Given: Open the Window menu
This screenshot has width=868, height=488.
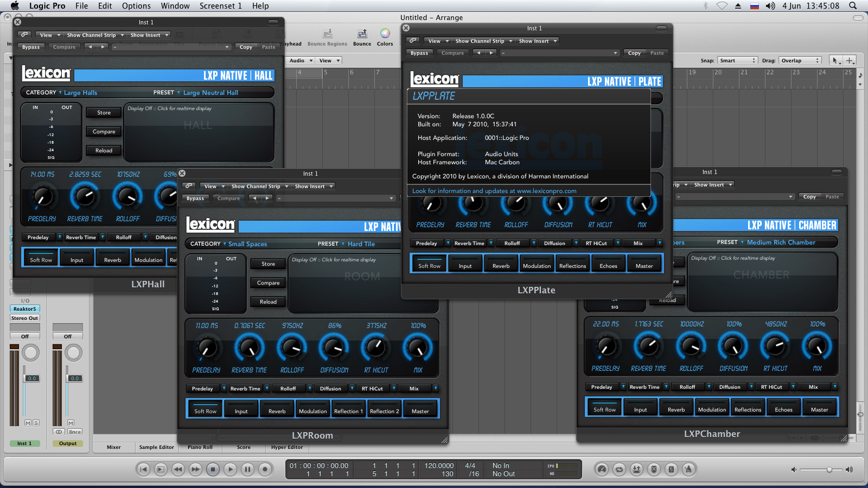Looking at the screenshot, I should tap(175, 6).
